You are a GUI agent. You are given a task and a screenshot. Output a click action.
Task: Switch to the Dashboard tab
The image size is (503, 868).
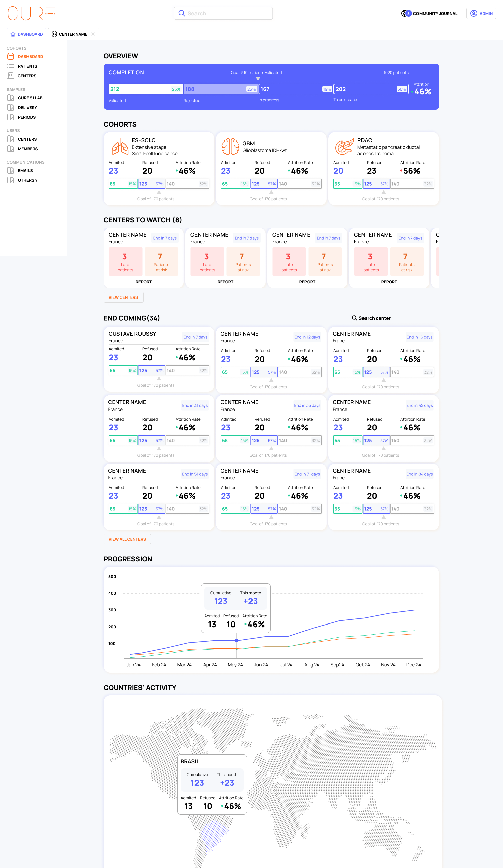pyautogui.click(x=26, y=34)
